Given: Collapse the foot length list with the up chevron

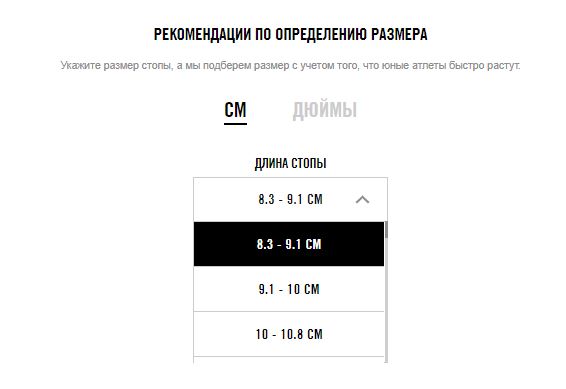Looking at the screenshot, I should [362, 200].
